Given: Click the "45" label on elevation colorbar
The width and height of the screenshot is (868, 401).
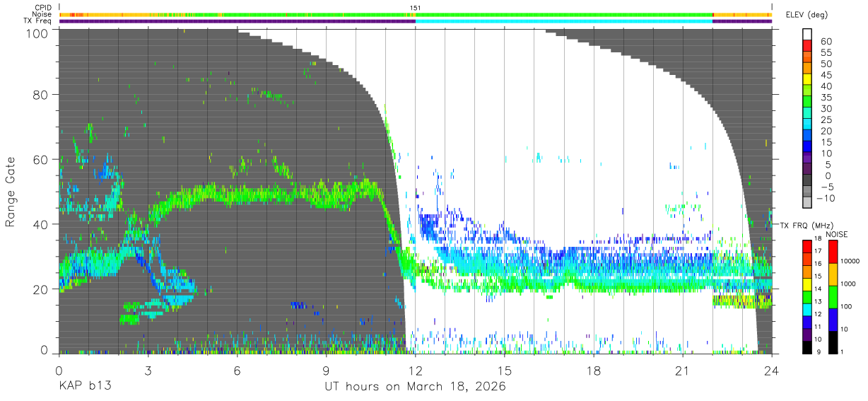Looking at the screenshot, I should pyautogui.click(x=825, y=75).
